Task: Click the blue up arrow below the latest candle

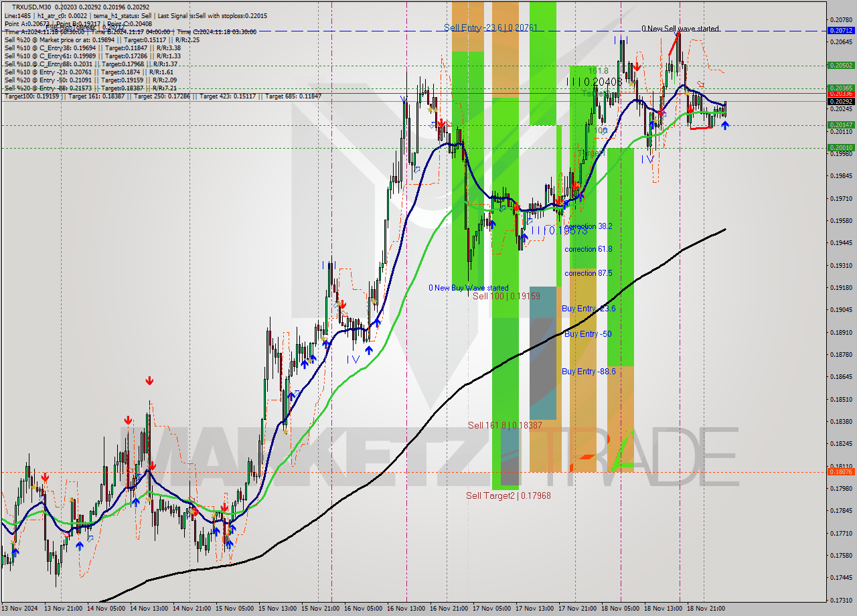Action: (725, 125)
